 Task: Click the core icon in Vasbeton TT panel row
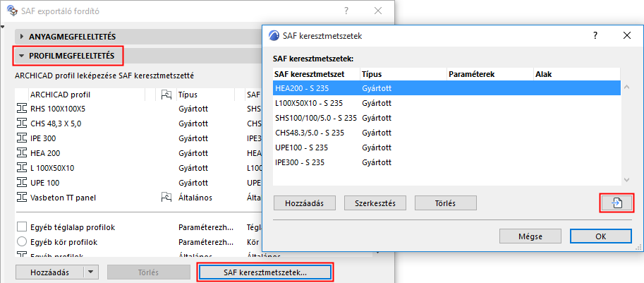point(165,198)
